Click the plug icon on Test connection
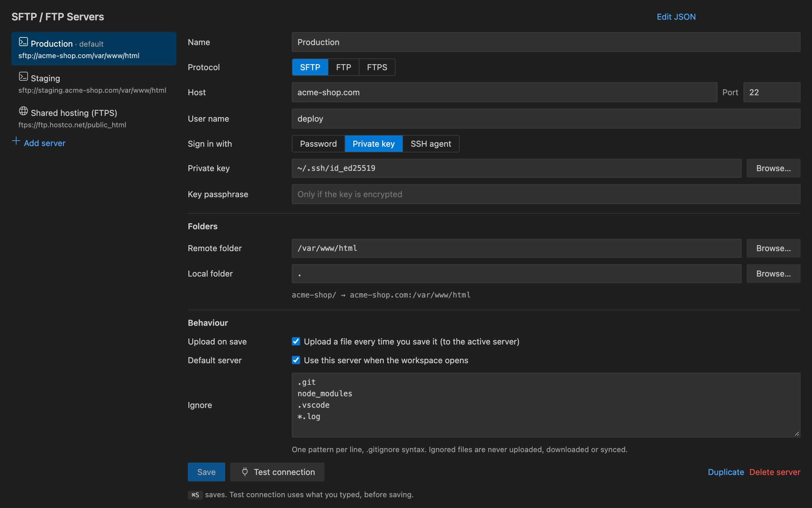The width and height of the screenshot is (812, 508). [245, 472]
